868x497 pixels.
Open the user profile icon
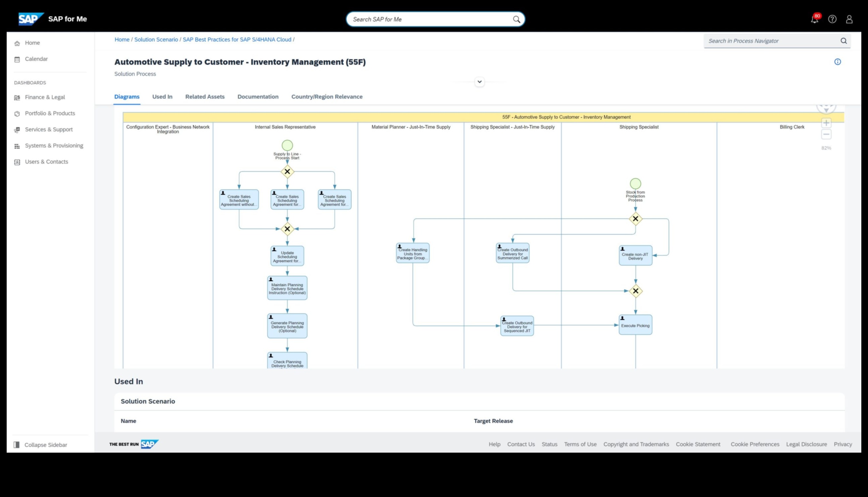tap(850, 19)
